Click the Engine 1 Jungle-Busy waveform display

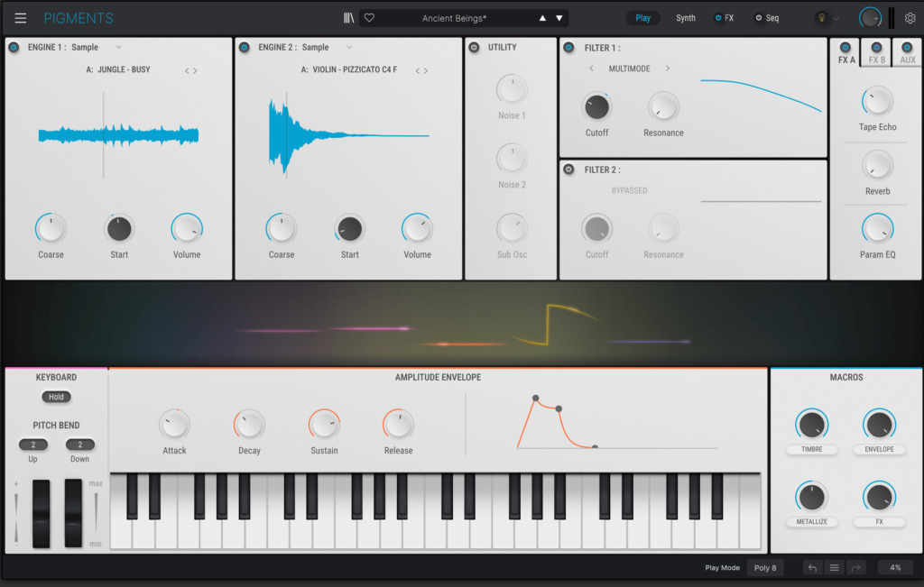click(x=118, y=135)
